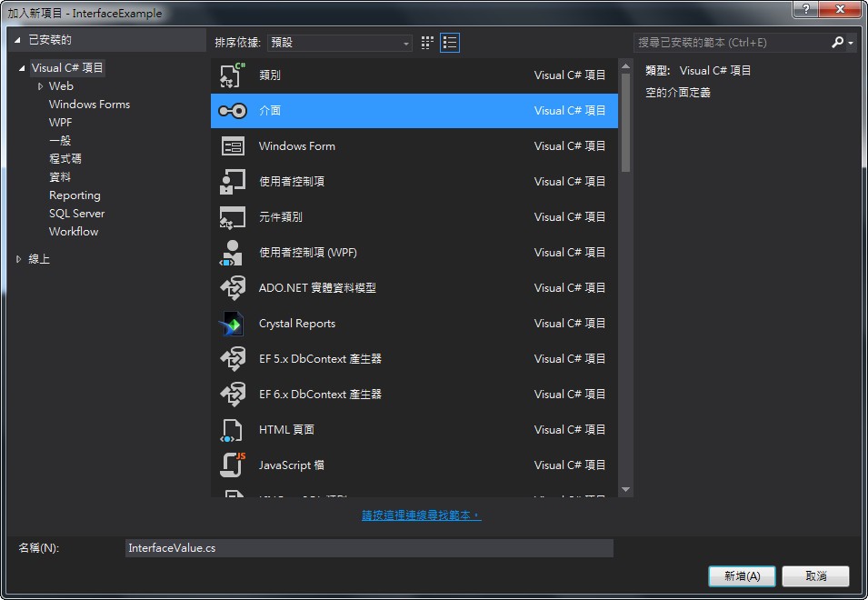Select the 元件類別 row label
The width and height of the screenshot is (868, 600).
click(x=281, y=217)
